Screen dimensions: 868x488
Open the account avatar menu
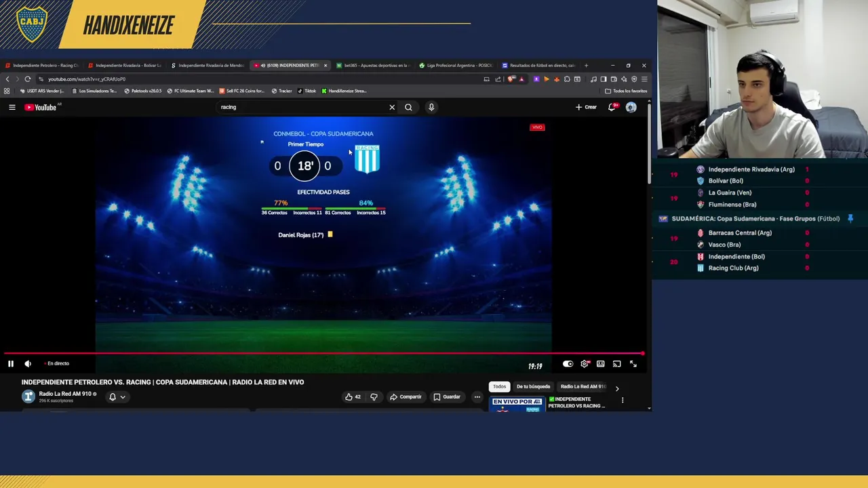(x=631, y=107)
